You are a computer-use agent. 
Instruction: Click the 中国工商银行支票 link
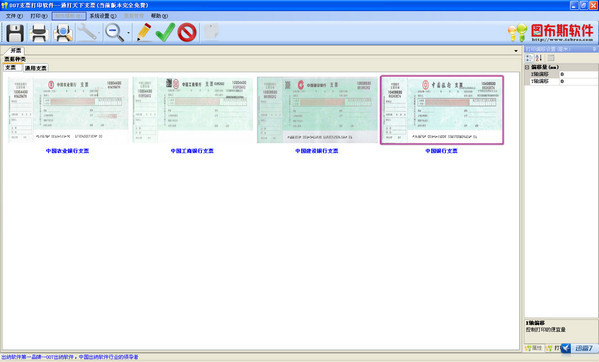[192, 151]
